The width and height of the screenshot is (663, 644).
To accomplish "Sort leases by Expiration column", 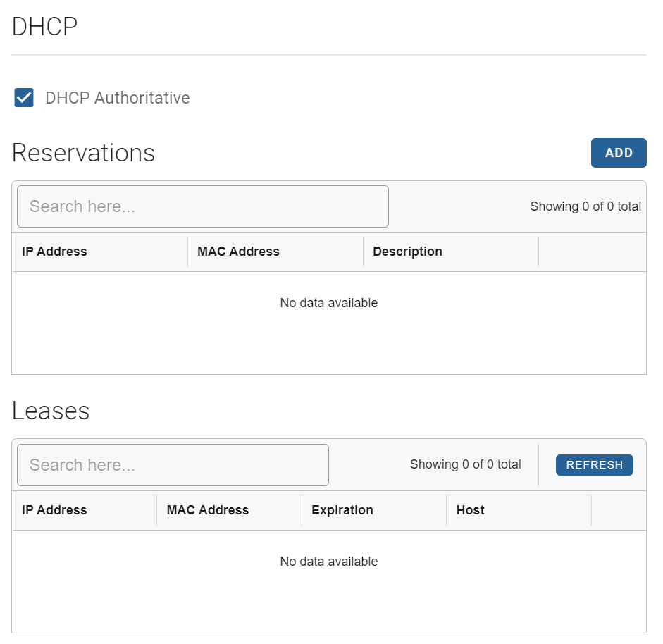I will (342, 509).
